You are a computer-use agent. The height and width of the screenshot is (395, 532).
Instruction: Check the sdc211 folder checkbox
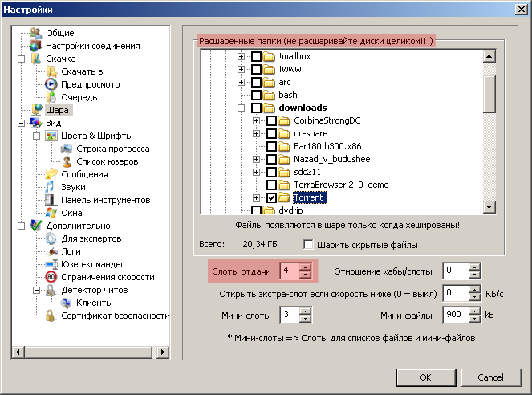click(x=271, y=172)
